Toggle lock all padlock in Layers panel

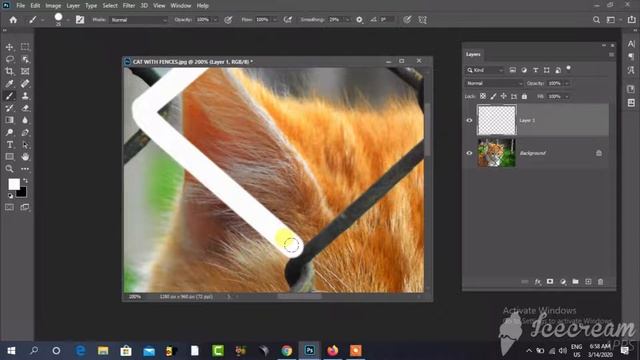pyautogui.click(x=524, y=96)
